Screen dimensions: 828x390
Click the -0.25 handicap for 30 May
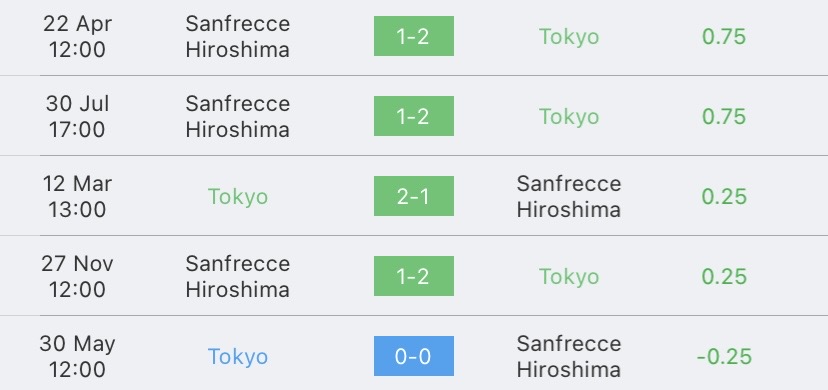723,357
